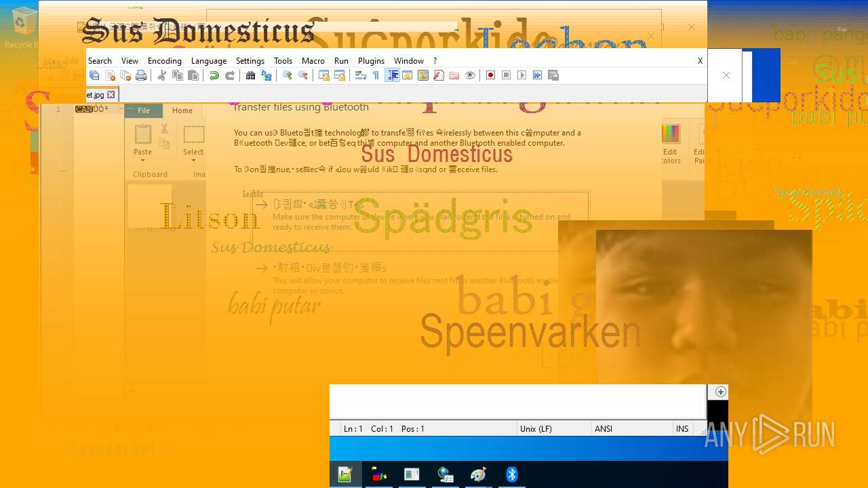Click the user-defined language icon
Screen dimensions: 868x488
coord(408,75)
